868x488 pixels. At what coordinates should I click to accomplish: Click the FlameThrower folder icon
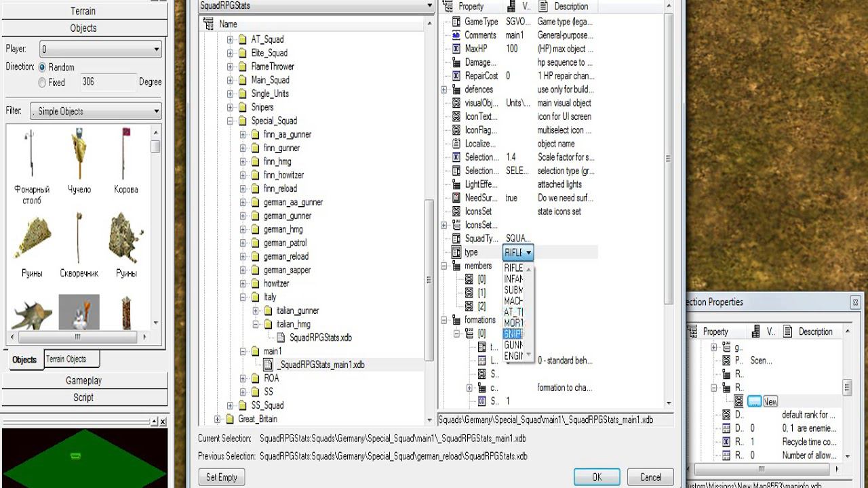(242, 66)
